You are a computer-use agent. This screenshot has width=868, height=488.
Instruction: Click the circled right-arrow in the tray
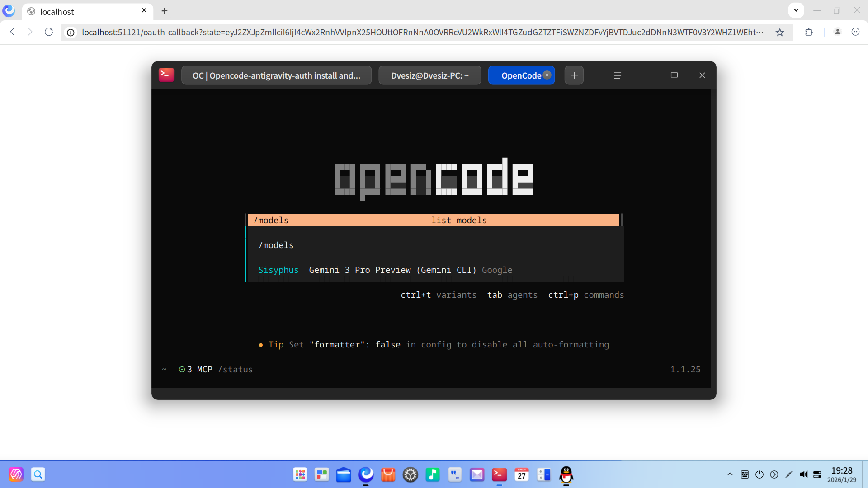(x=774, y=474)
